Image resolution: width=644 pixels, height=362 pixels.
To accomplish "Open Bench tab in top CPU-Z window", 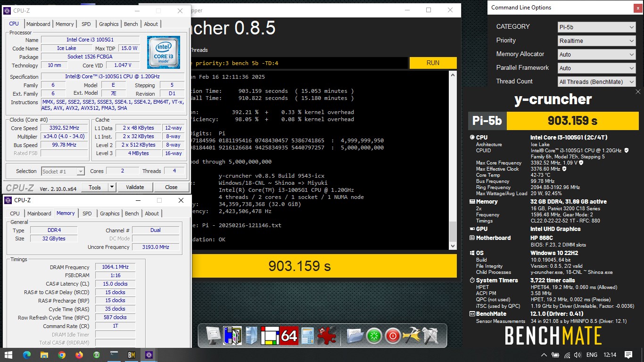I will point(131,24).
